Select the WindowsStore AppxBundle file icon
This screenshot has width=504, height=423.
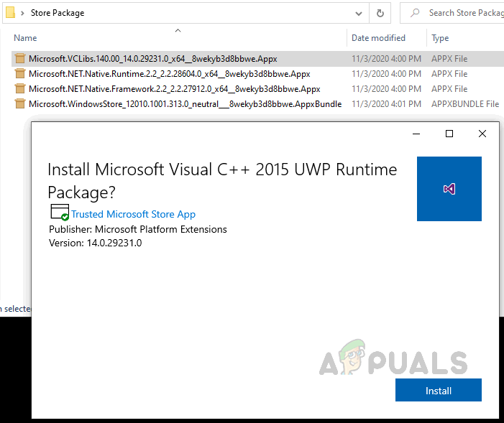(20, 104)
